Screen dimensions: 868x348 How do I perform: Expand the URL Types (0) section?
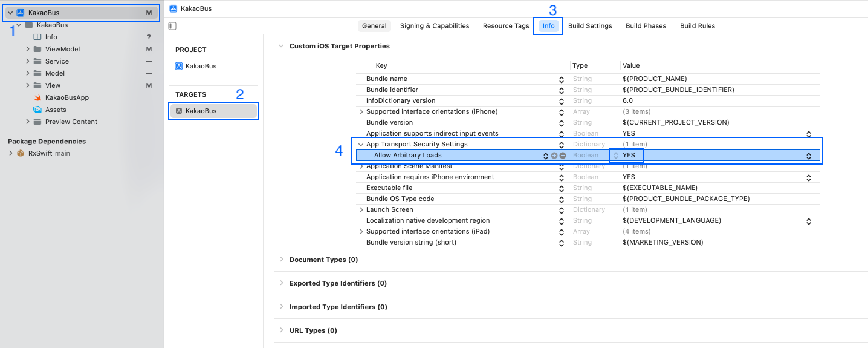coord(281,330)
